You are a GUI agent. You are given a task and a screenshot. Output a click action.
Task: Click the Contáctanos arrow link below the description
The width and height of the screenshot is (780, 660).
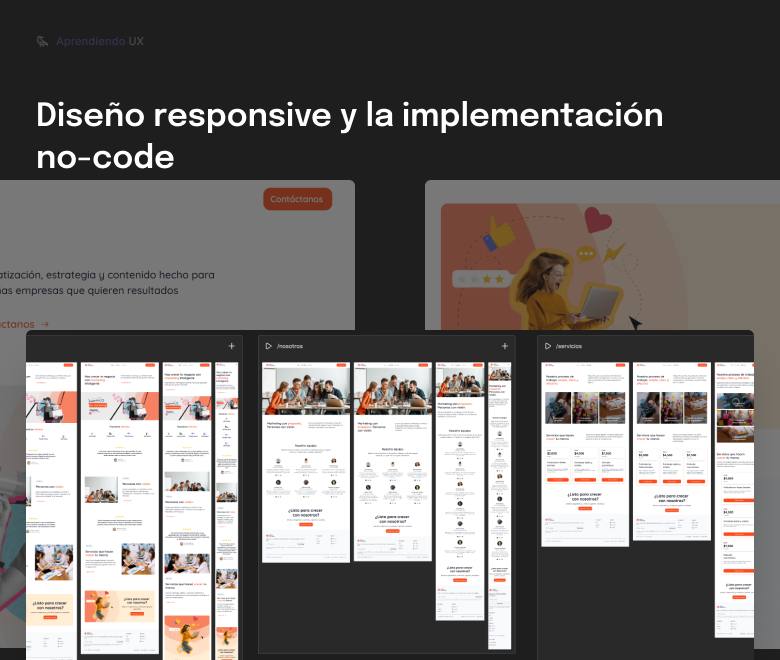click(24, 324)
